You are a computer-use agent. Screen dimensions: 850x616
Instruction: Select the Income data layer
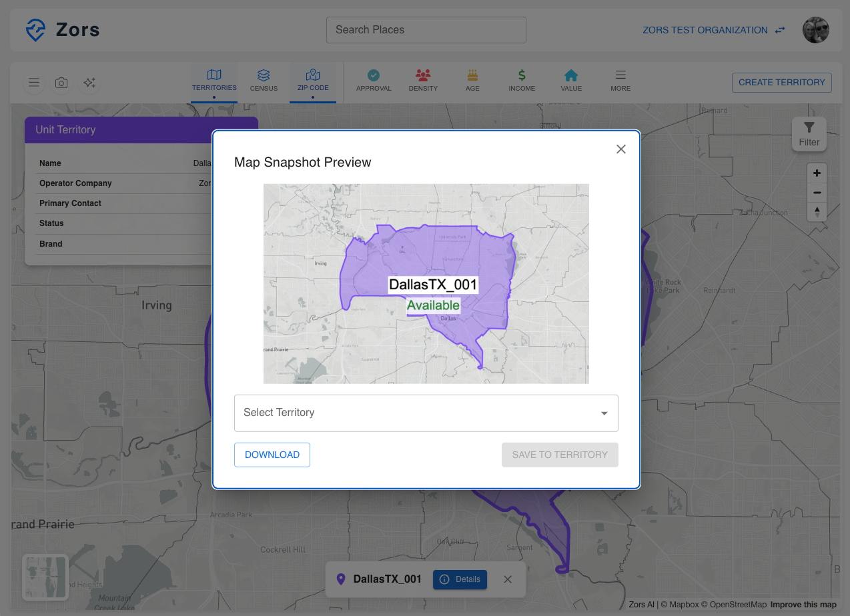click(x=522, y=81)
